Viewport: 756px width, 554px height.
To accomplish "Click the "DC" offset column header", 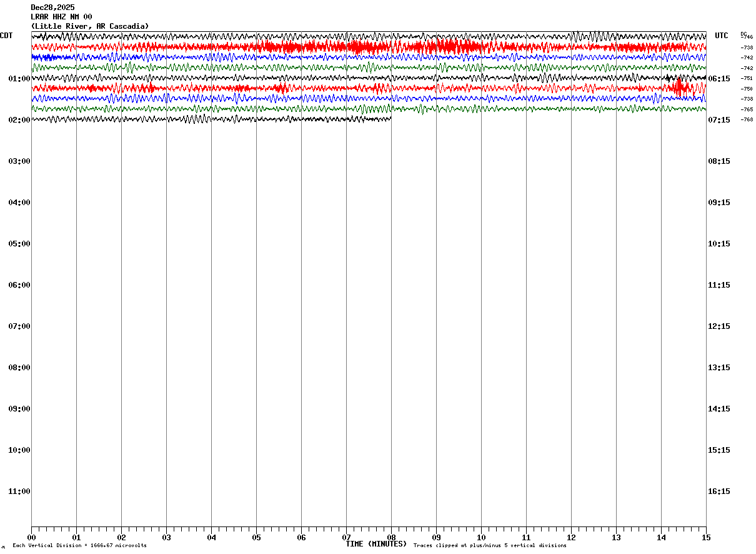I will (x=744, y=34).
